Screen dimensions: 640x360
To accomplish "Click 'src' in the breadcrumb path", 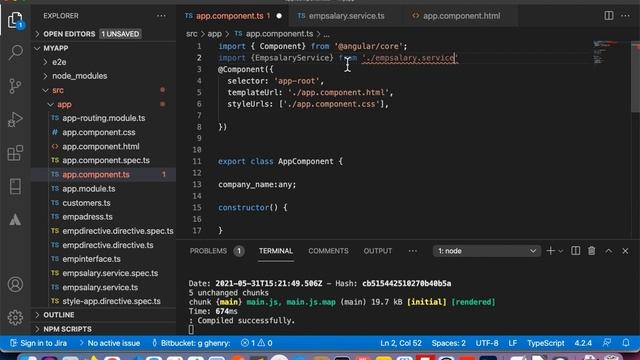I will pyautogui.click(x=191, y=34).
